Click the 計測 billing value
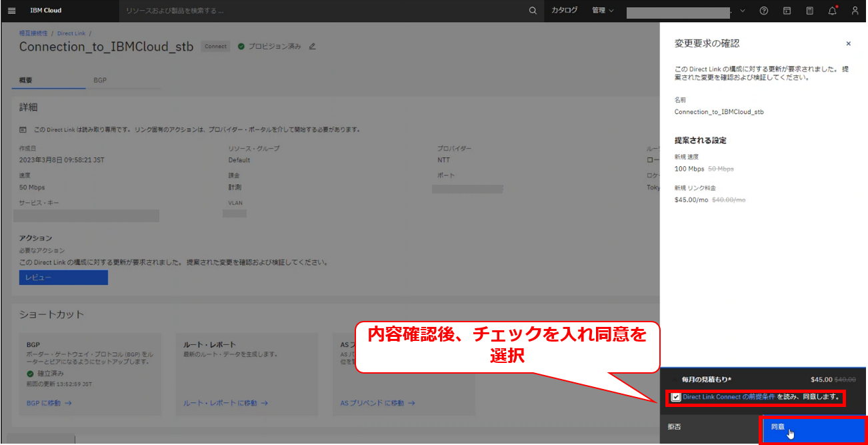The image size is (868, 445). pyautogui.click(x=235, y=187)
